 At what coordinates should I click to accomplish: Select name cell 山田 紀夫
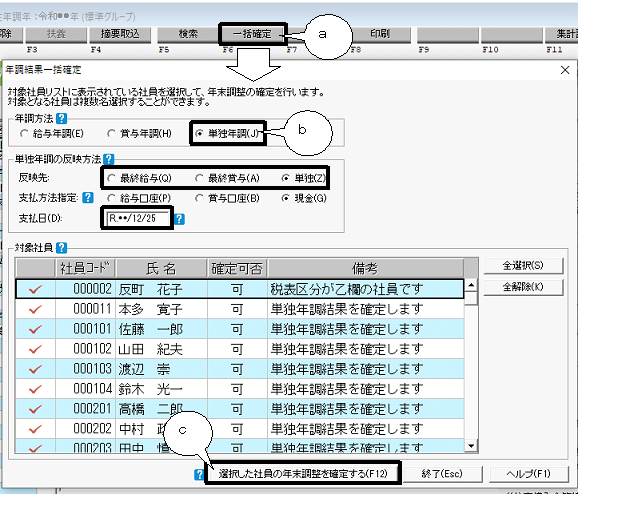pyautogui.click(x=161, y=349)
